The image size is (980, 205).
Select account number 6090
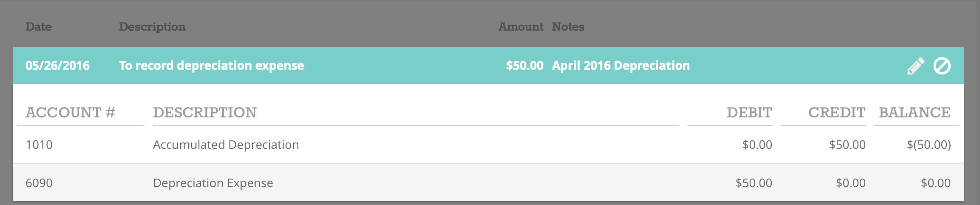pyautogui.click(x=39, y=183)
